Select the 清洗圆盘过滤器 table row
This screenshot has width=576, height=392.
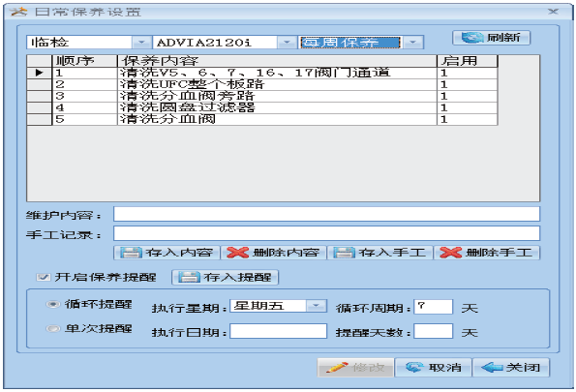coord(262,107)
